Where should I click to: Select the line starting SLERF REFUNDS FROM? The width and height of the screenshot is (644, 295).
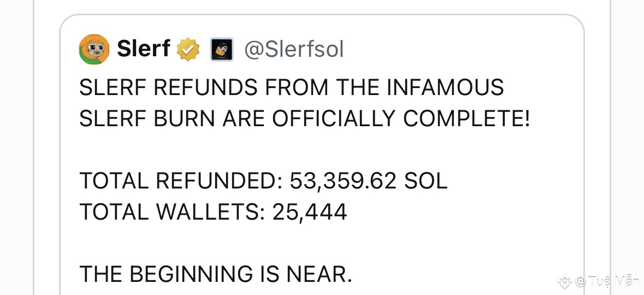[x=292, y=88]
